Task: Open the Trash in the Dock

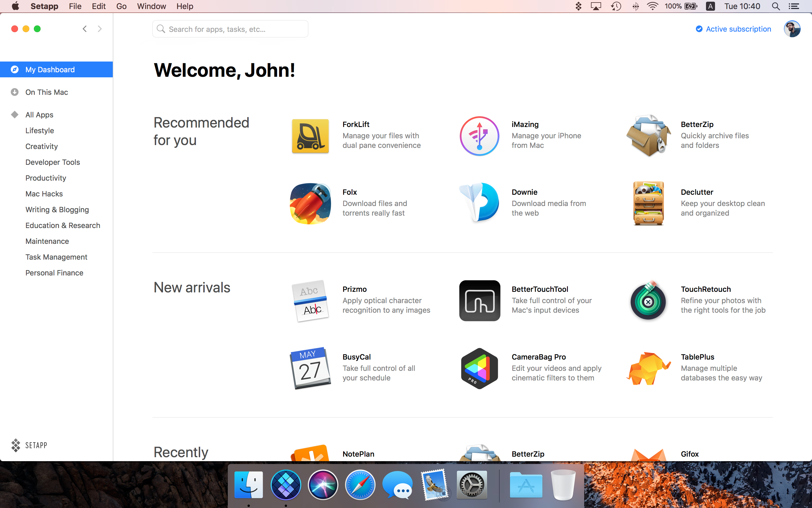Action: [x=563, y=485]
